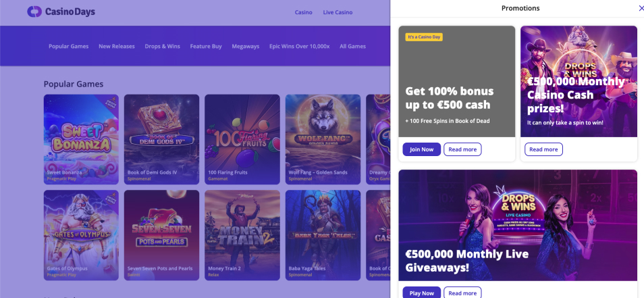The width and height of the screenshot is (644, 298).
Task: Show Epic Wins Over 10,000x games
Action: coord(300,47)
